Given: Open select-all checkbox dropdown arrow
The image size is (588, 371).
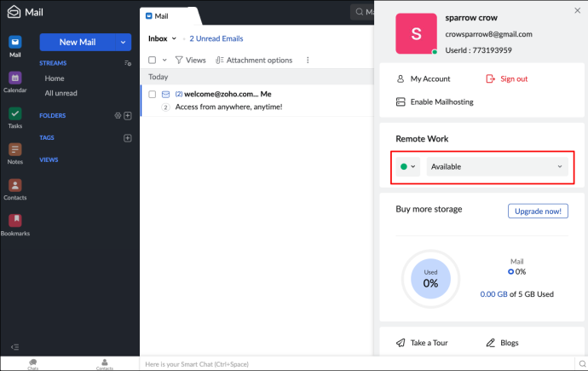Looking at the screenshot, I should [164, 60].
